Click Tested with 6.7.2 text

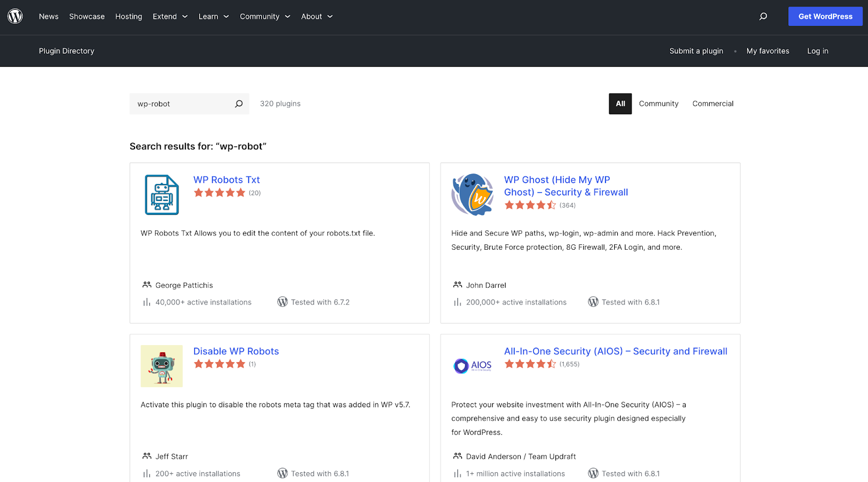pos(320,302)
